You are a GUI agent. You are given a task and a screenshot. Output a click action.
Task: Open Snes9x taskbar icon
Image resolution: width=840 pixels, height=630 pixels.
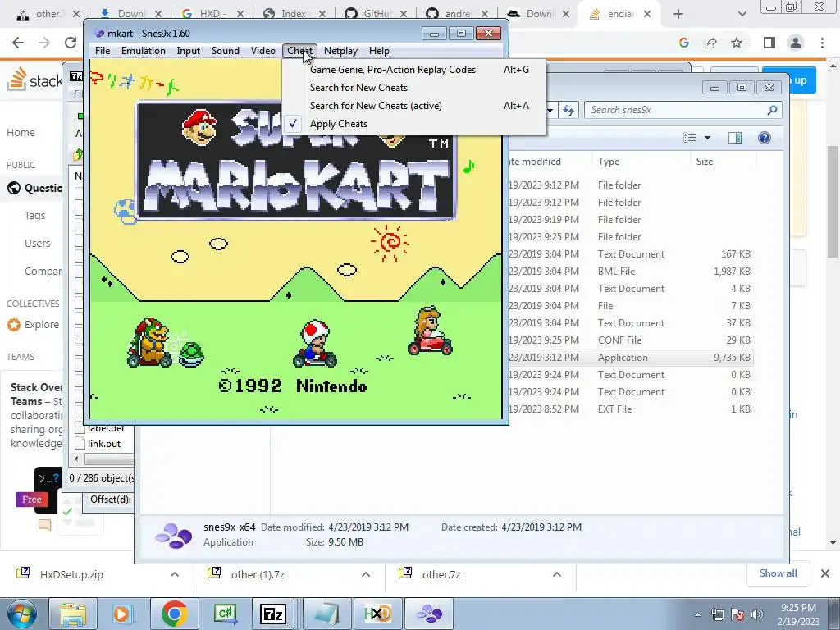[429, 614]
